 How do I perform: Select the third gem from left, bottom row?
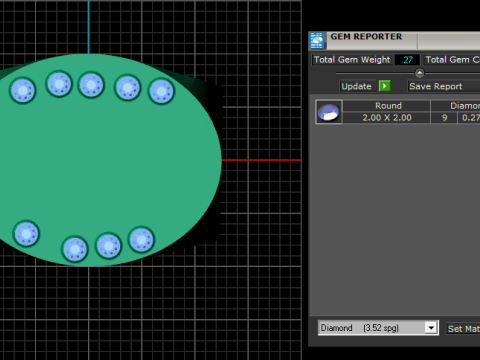click(x=108, y=246)
